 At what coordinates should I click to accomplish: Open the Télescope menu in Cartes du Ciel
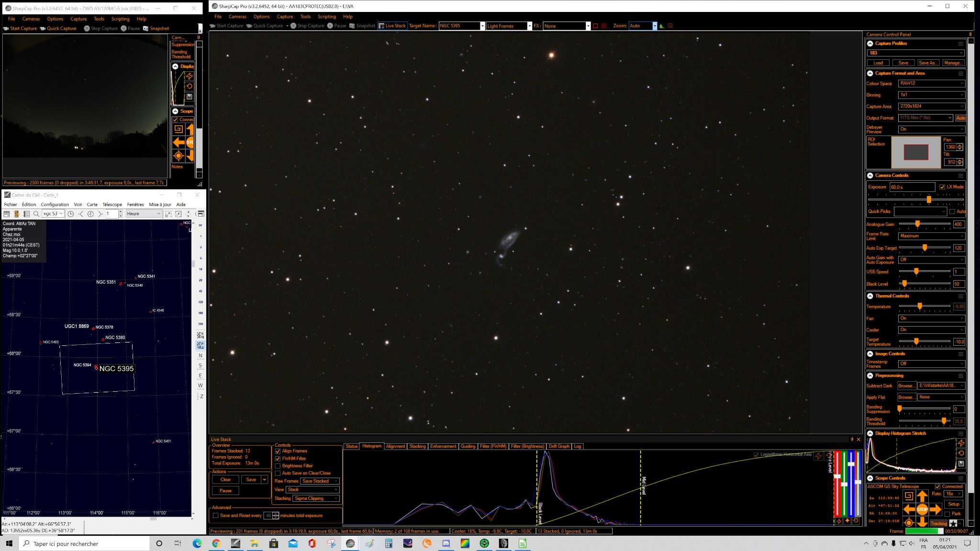112,204
